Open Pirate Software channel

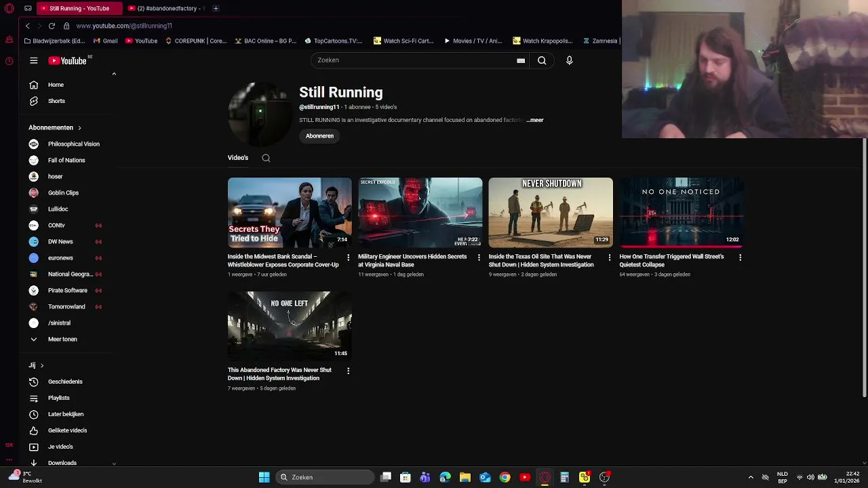tap(68, 290)
